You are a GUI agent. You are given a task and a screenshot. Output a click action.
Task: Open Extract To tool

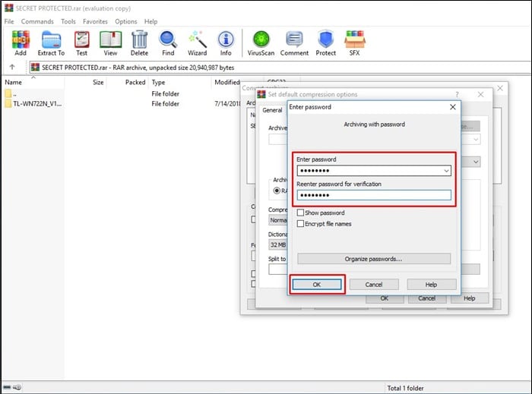pyautogui.click(x=51, y=43)
